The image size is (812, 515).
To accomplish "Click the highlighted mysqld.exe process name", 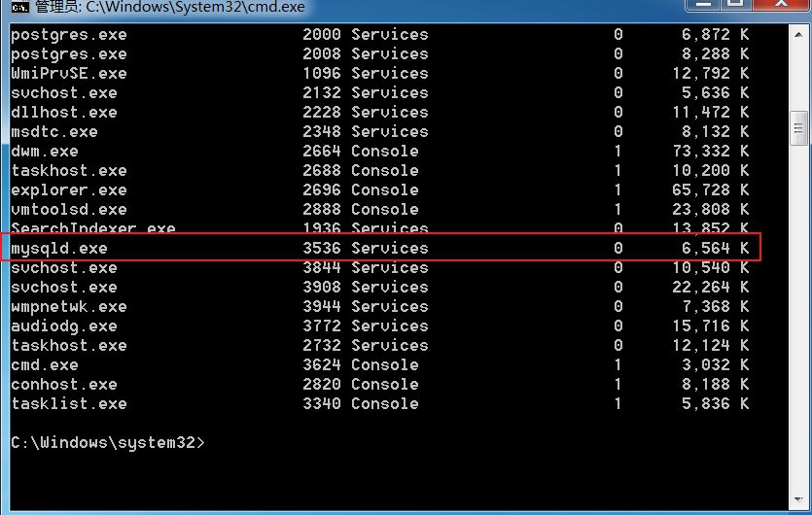I will click(59, 248).
